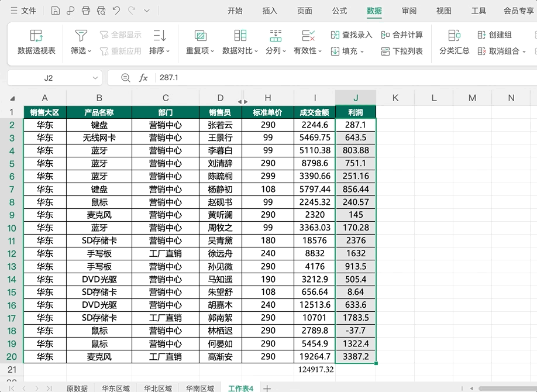This screenshot has width=537, height=392.
Task: Open the 文件 menu
Action: point(23,11)
